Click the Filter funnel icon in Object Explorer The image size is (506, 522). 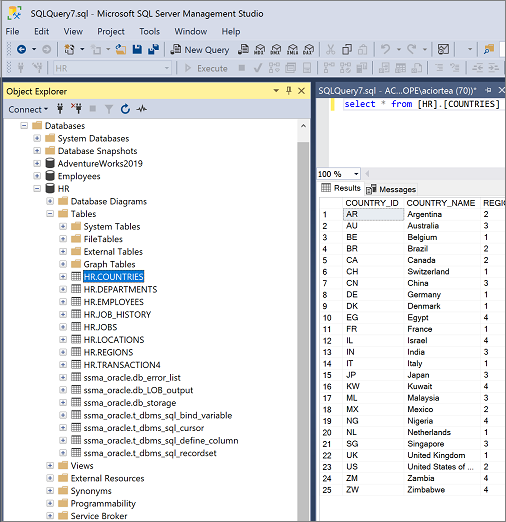[109, 109]
